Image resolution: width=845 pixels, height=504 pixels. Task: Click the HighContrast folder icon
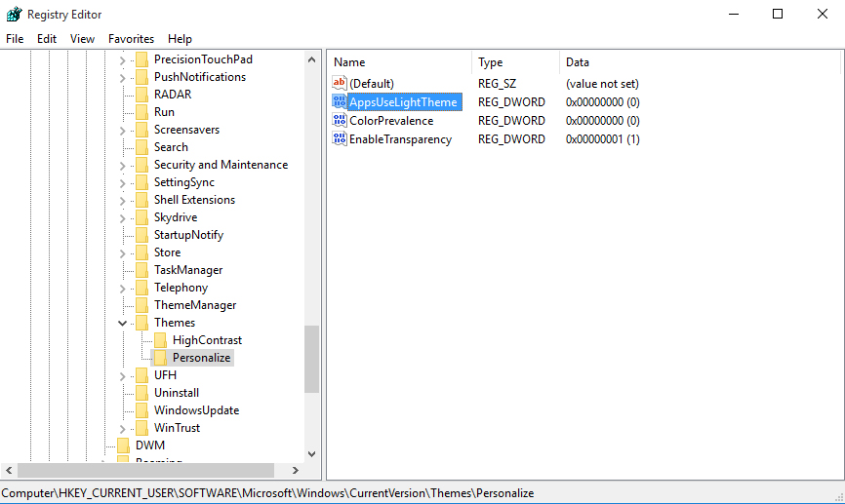[x=160, y=340]
